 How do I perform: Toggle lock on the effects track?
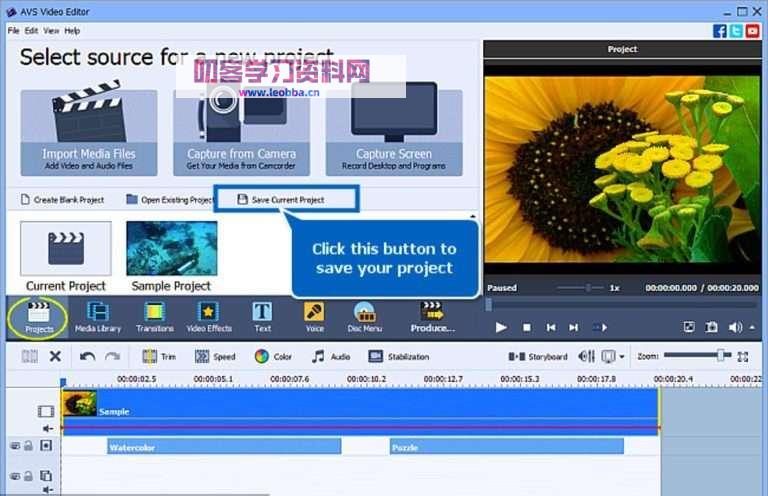click(x=28, y=446)
